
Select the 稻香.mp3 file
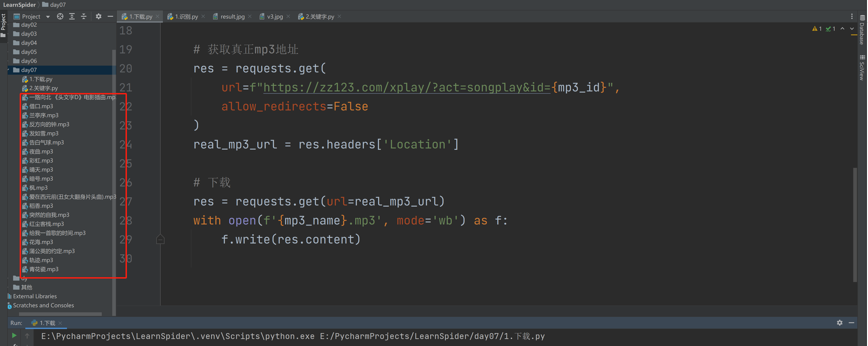[38, 206]
